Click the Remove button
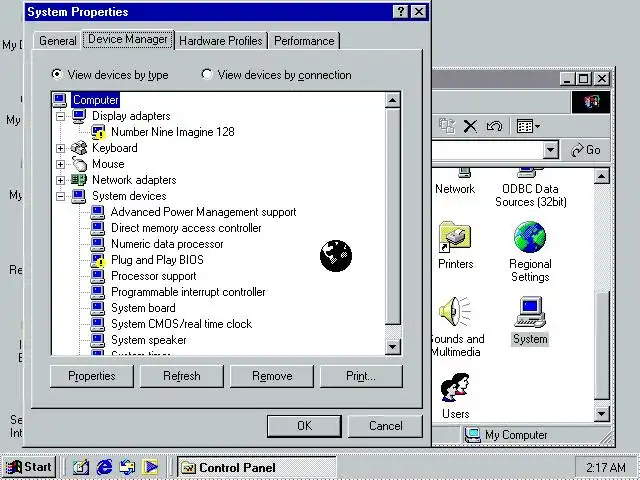 272,376
